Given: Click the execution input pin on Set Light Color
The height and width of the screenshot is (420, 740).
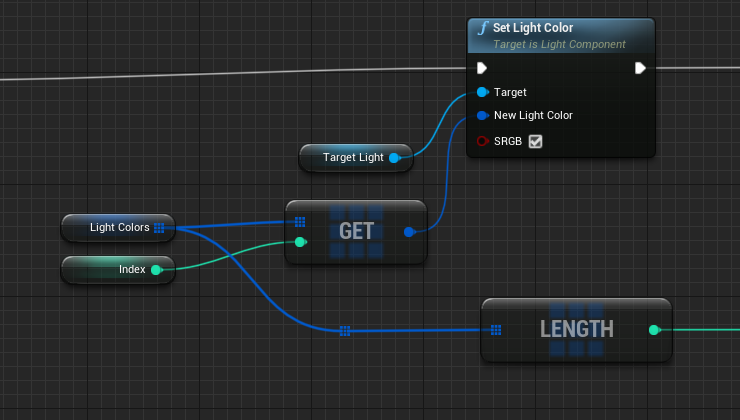Looking at the screenshot, I should pyautogui.click(x=482, y=68).
